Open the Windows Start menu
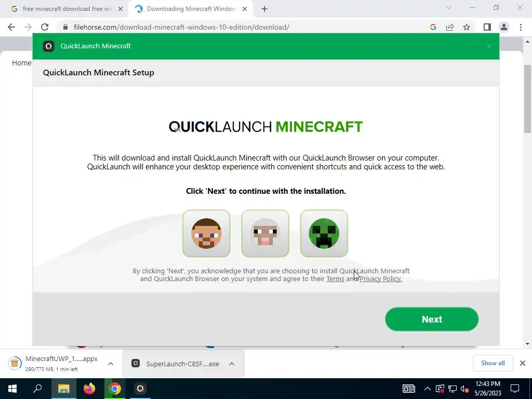Viewport: 532px width, 399px height. pos(12,389)
